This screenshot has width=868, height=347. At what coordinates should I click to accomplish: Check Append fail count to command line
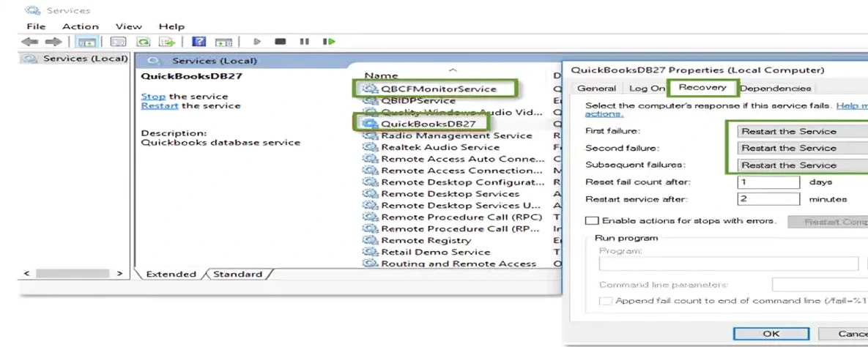pos(607,301)
